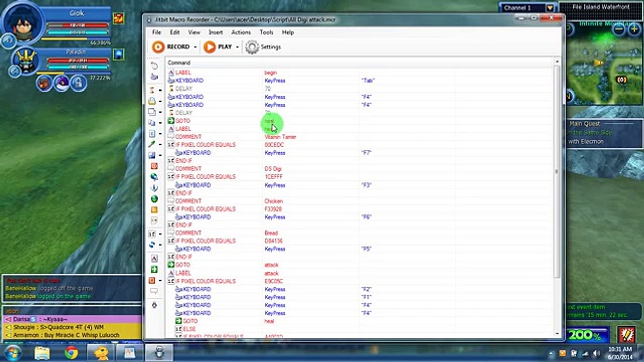
Task: Click the blue repeat loop icon in sidebar
Action: click(x=152, y=245)
